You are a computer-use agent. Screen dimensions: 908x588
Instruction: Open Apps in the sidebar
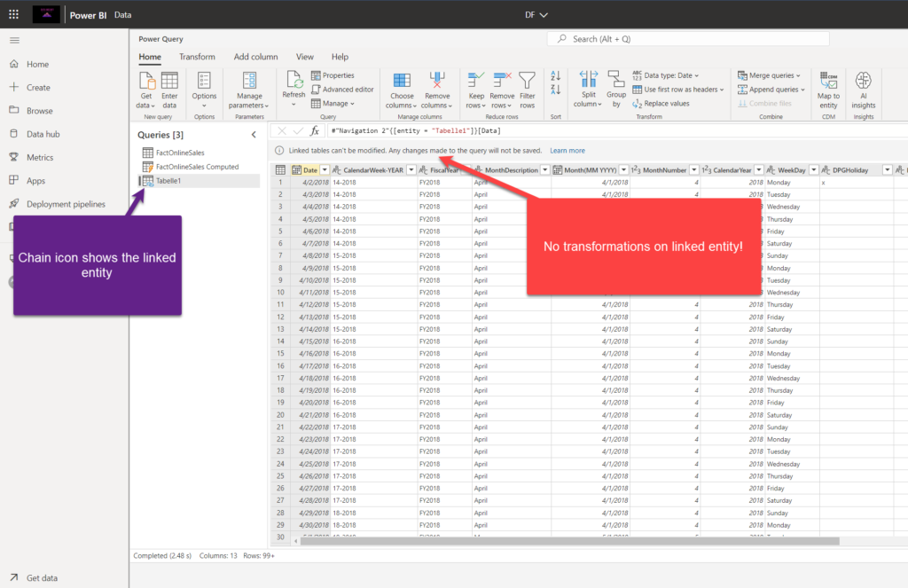(x=35, y=181)
